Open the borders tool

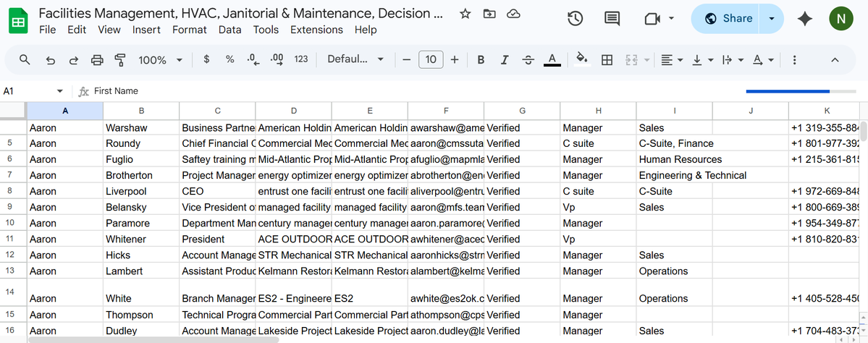(607, 60)
